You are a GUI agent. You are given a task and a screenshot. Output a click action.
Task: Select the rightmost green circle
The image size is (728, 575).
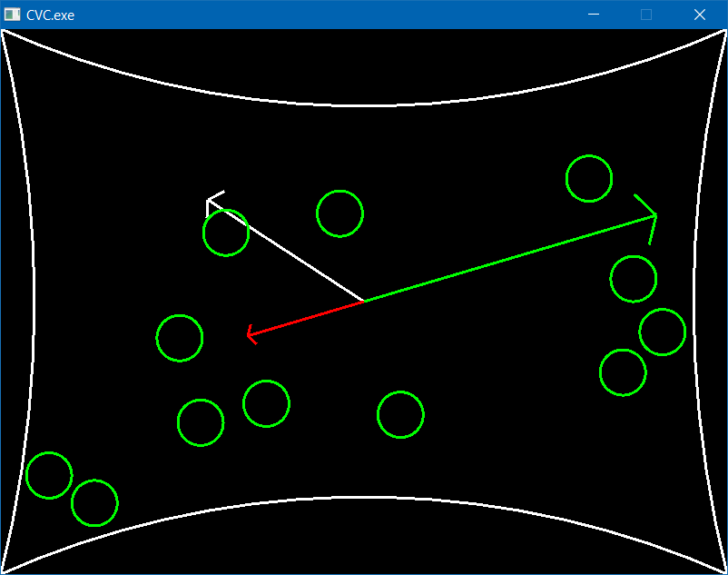click(x=663, y=332)
